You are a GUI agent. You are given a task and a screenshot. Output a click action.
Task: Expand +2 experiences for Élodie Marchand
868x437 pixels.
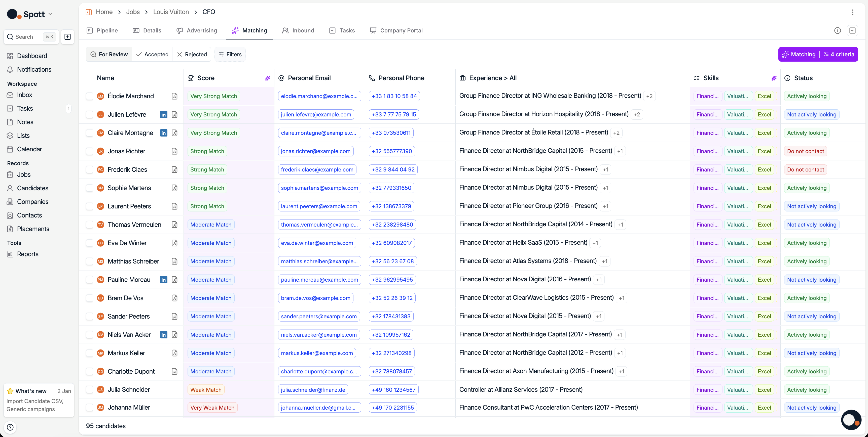[649, 96]
